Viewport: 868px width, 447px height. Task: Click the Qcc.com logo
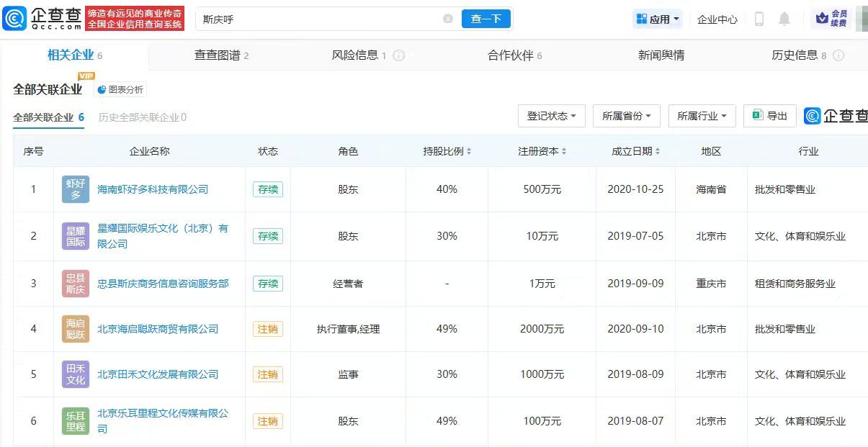coord(42,19)
